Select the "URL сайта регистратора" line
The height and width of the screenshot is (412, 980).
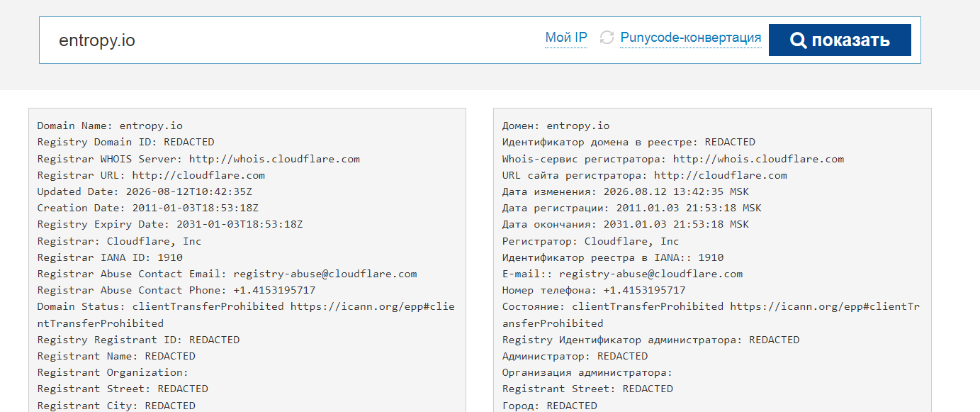645,175
